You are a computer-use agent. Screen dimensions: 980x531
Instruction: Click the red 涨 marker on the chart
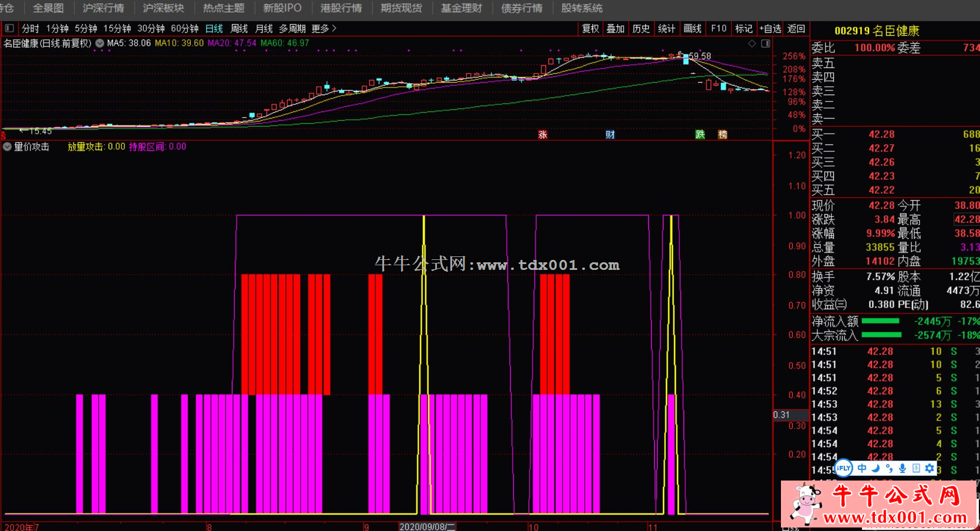(543, 134)
